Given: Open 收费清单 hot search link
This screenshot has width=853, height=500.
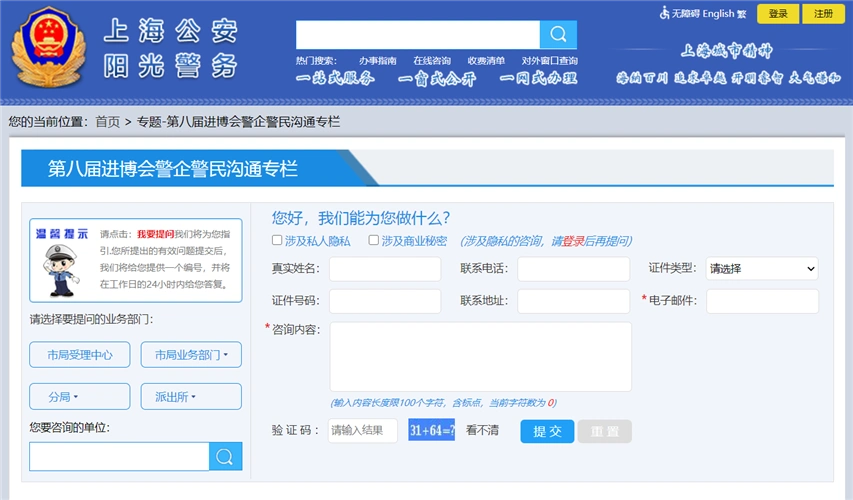Looking at the screenshot, I should pyautogui.click(x=486, y=61).
